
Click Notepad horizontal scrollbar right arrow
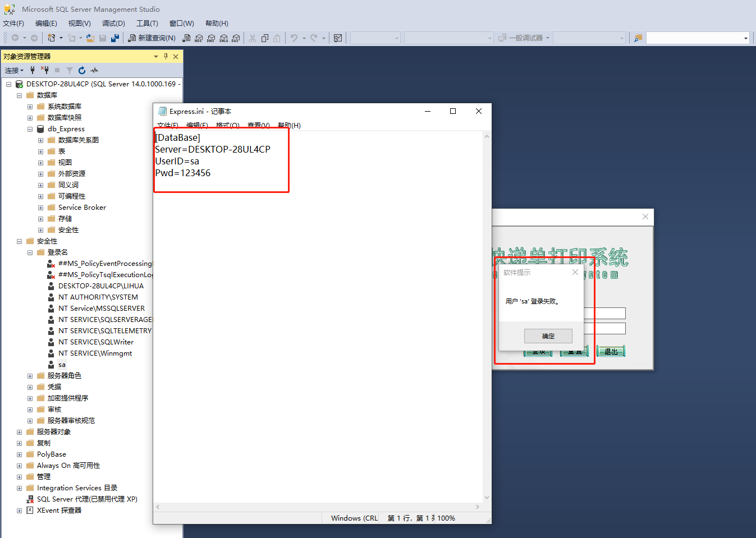pos(478,507)
